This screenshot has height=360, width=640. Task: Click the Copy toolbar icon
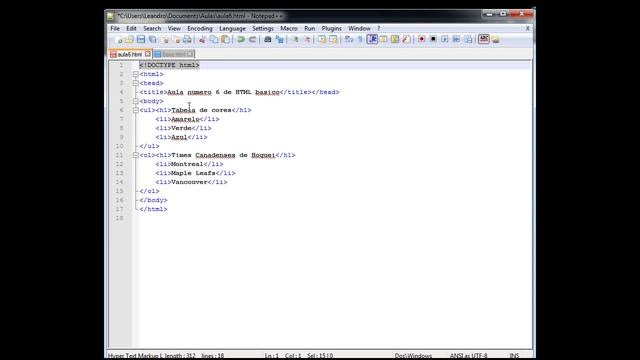coord(214,40)
